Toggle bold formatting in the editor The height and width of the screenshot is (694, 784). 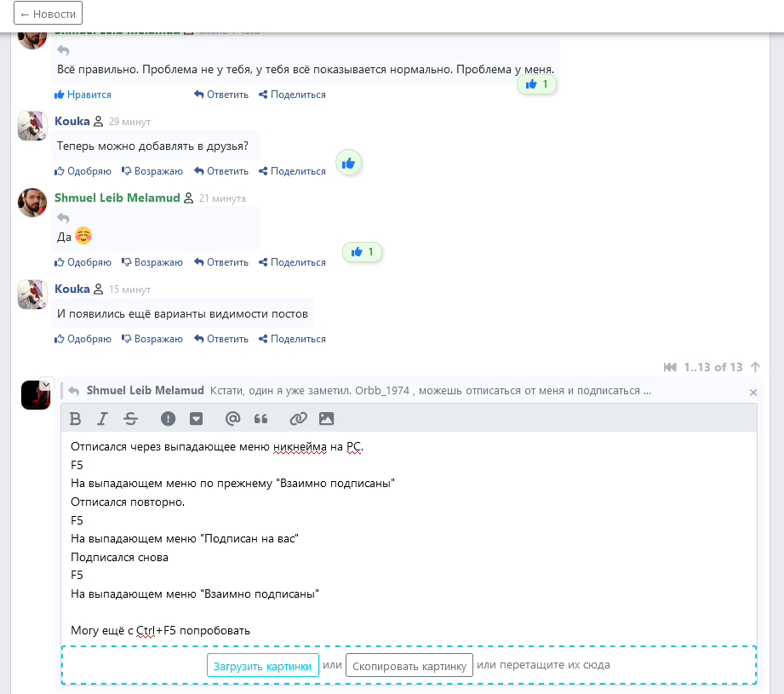tap(75, 418)
